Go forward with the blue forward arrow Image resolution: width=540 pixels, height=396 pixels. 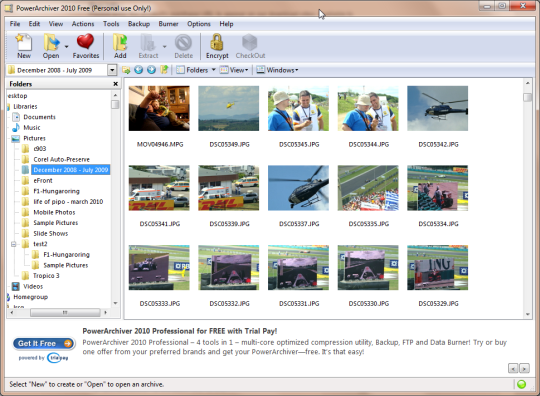(151, 70)
